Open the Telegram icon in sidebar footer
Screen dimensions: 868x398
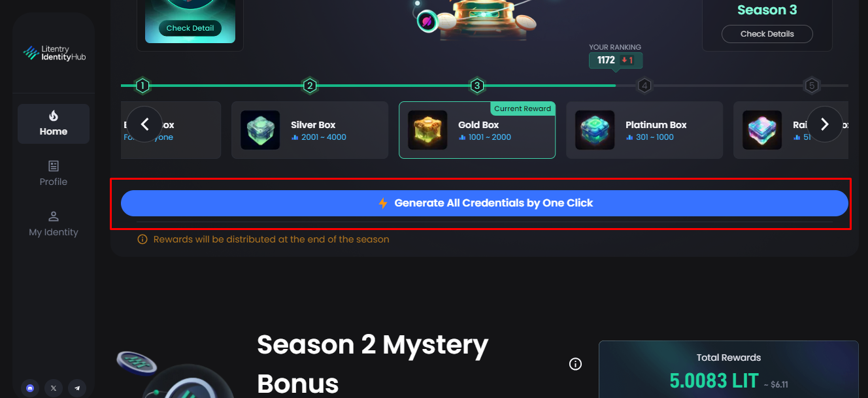click(x=77, y=388)
